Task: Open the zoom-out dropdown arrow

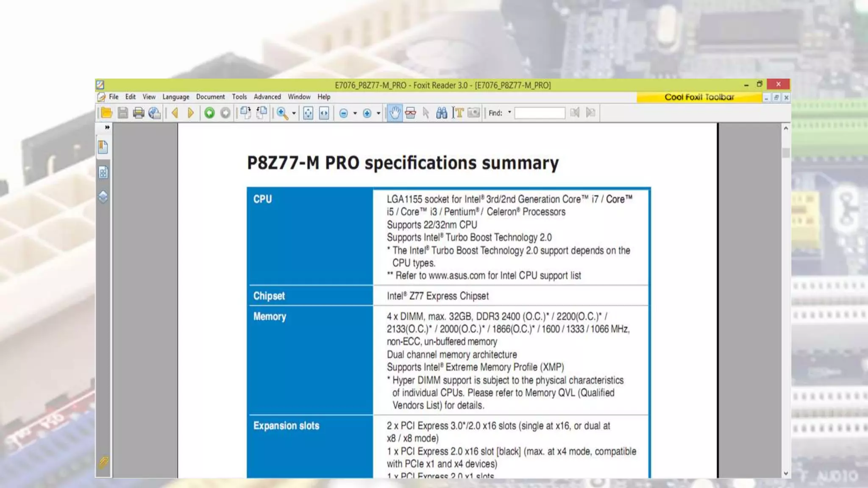Action: [355, 113]
